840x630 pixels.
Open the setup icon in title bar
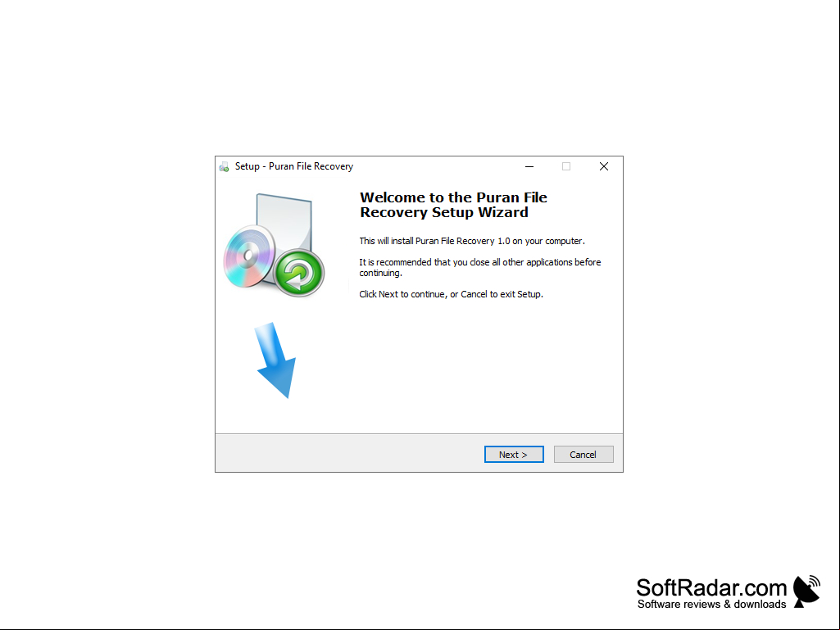[x=224, y=167]
